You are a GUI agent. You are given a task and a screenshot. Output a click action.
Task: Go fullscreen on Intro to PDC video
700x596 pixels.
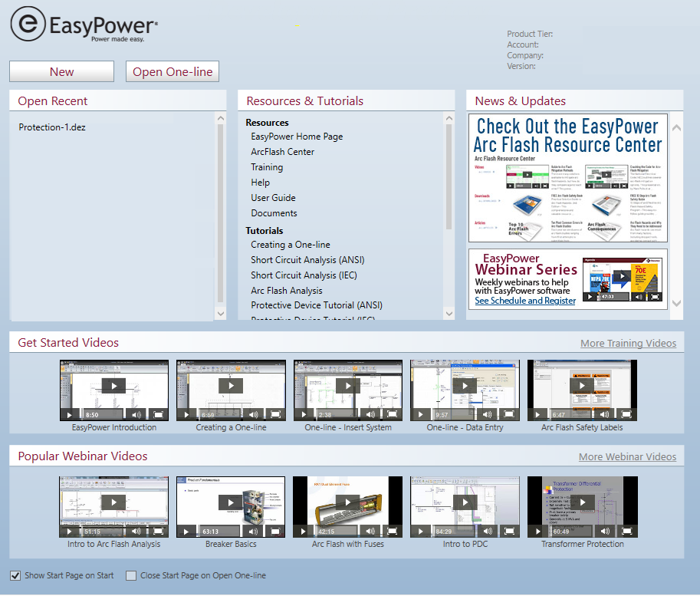[509, 532]
